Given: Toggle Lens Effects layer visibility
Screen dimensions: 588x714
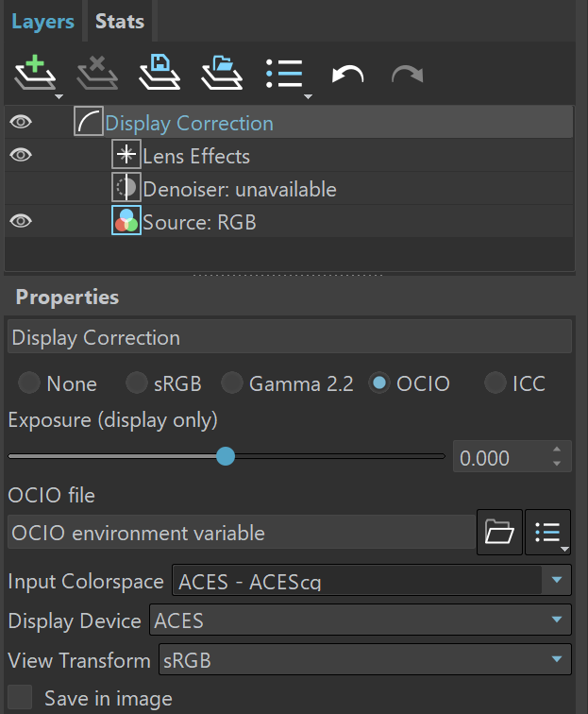Looking at the screenshot, I should pyautogui.click(x=21, y=155).
